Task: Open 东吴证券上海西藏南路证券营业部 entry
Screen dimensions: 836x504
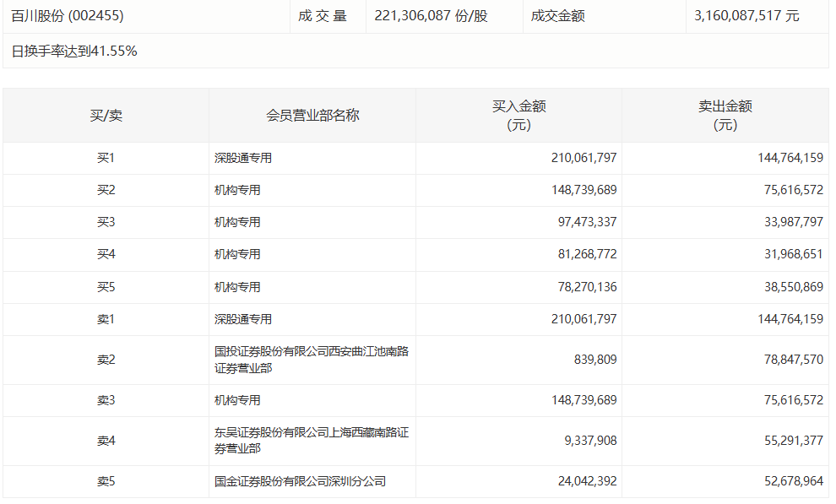Action: click(x=311, y=441)
